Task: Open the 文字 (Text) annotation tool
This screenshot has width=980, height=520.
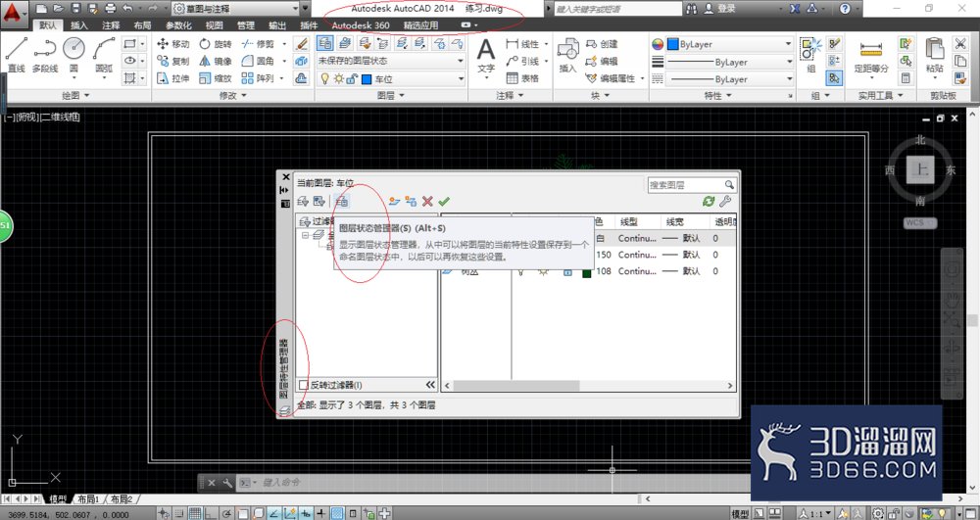Action: [x=486, y=56]
